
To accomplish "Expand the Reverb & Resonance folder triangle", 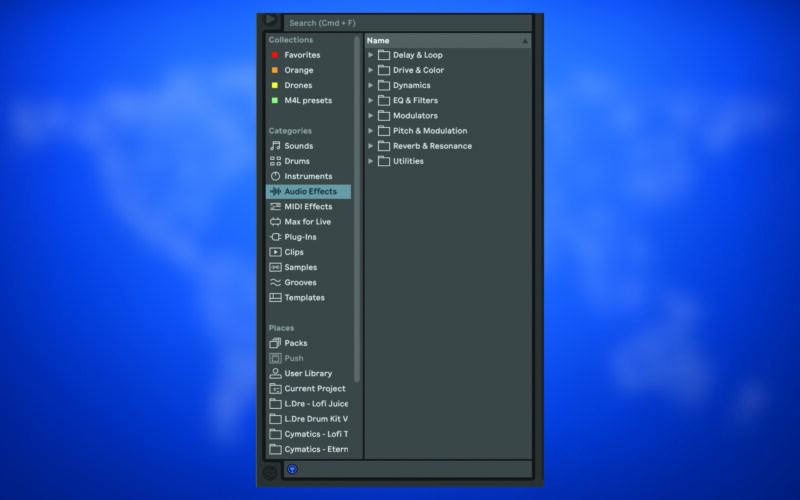I will [x=371, y=146].
